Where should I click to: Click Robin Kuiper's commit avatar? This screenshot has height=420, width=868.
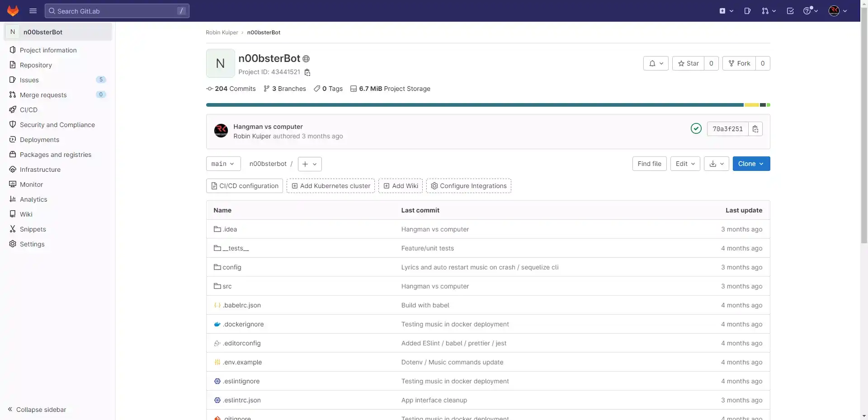click(x=221, y=131)
